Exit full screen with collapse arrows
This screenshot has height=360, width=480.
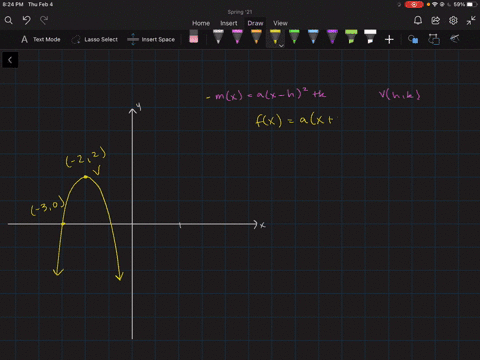pos(471,21)
